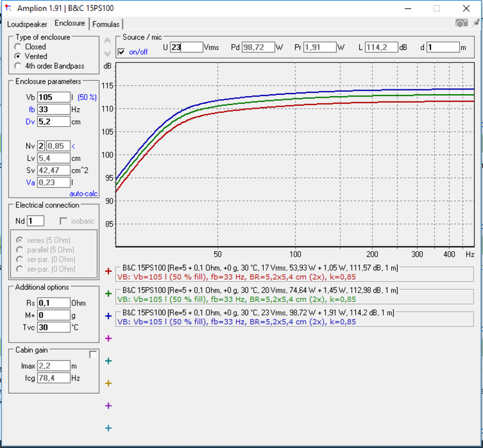Switch to the Loudspeaker tab
This screenshot has height=448, width=483.
[27, 24]
